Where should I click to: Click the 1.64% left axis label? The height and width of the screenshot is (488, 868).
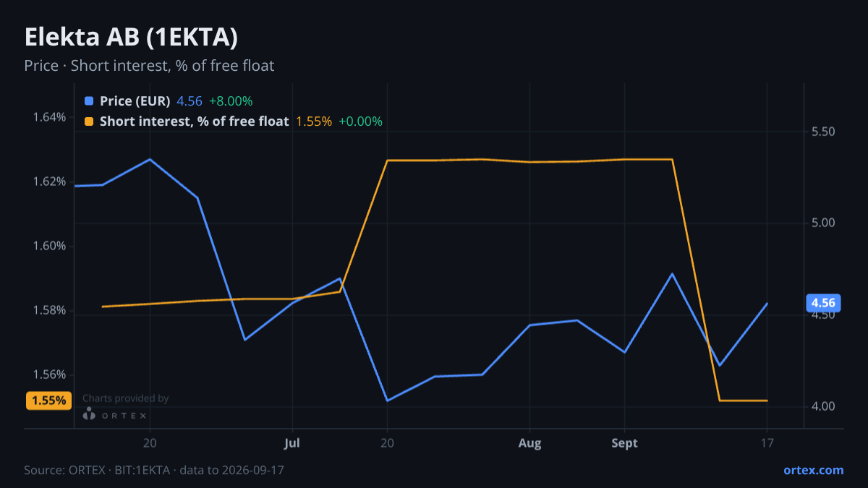tap(49, 117)
